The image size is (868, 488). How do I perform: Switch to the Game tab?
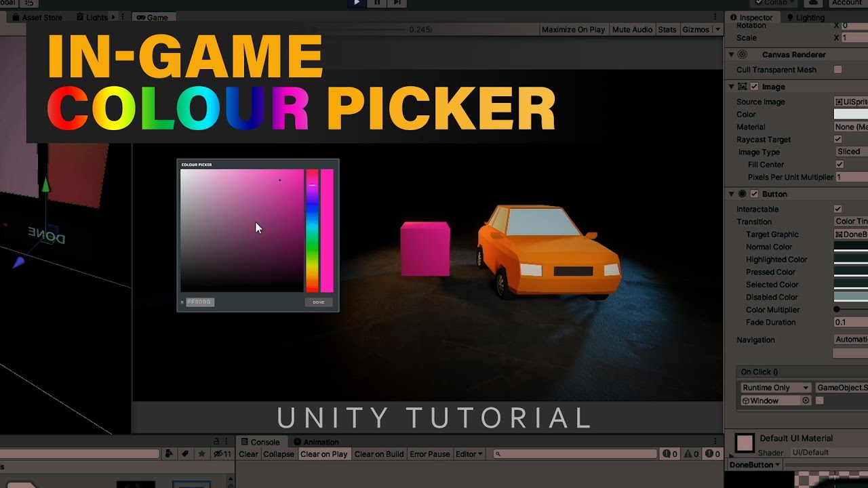(153, 18)
